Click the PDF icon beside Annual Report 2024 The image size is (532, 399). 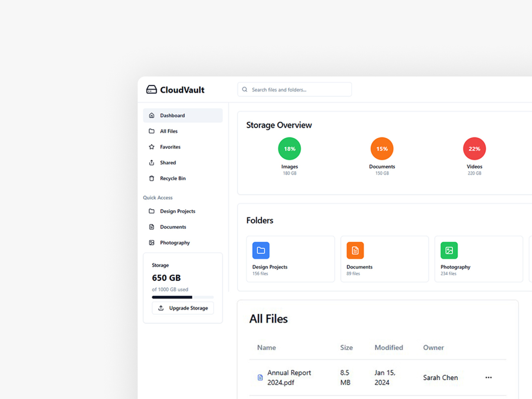coord(260,377)
